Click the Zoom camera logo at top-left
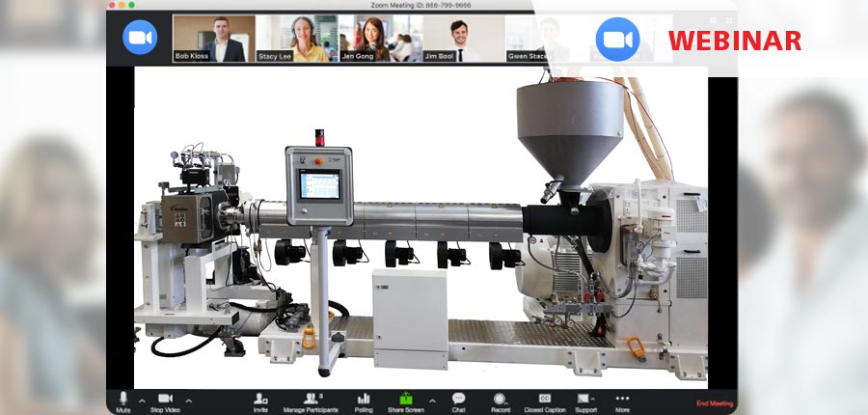Screen dimensions: 868x415 140,38
